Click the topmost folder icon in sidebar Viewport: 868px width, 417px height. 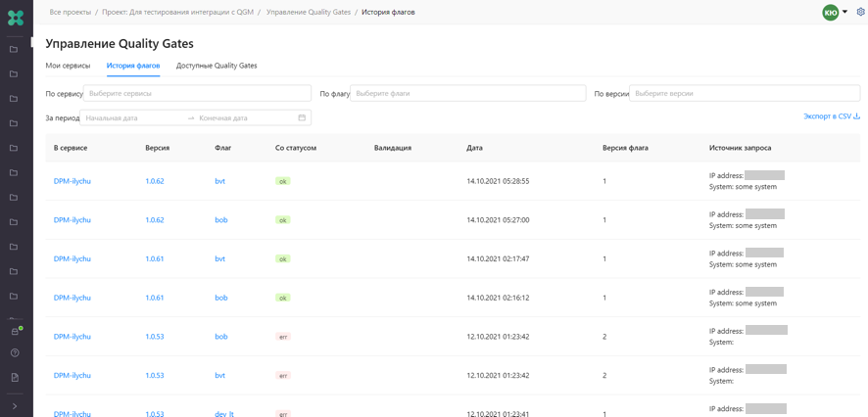(x=15, y=49)
